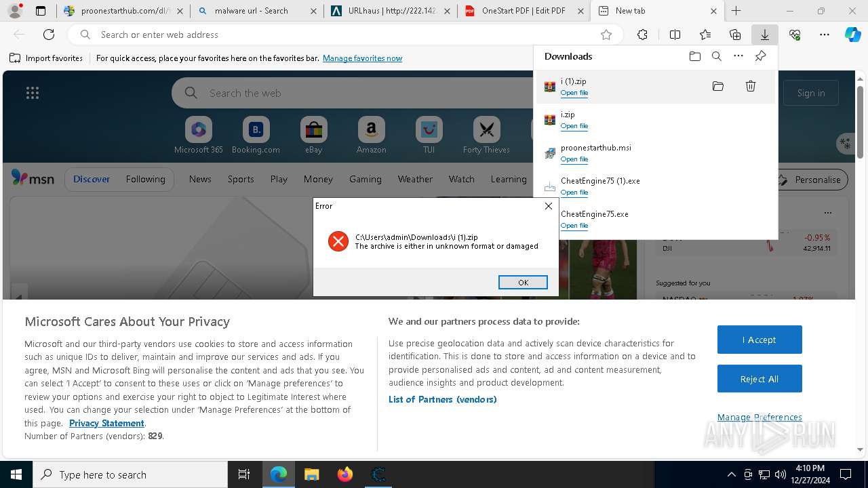The image size is (868, 488).
Task: Open More options in Downloads panel
Action: pyautogui.click(x=738, y=56)
